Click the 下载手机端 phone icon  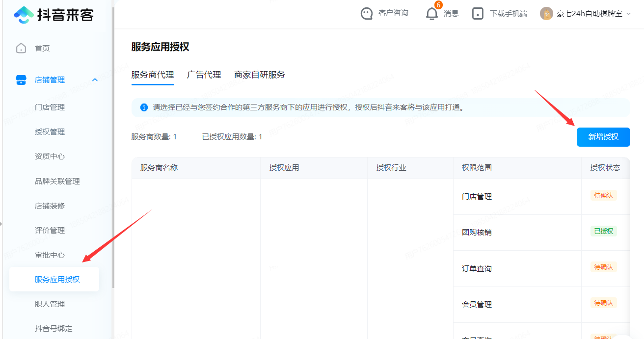pyautogui.click(x=478, y=14)
